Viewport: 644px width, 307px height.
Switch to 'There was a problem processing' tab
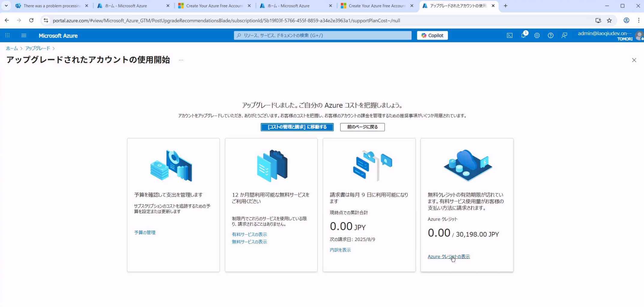tap(52, 6)
